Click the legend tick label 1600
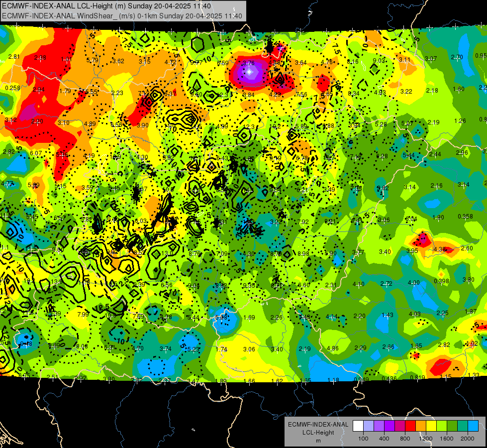Viewport: 487px width, 448px height. [x=447, y=439]
